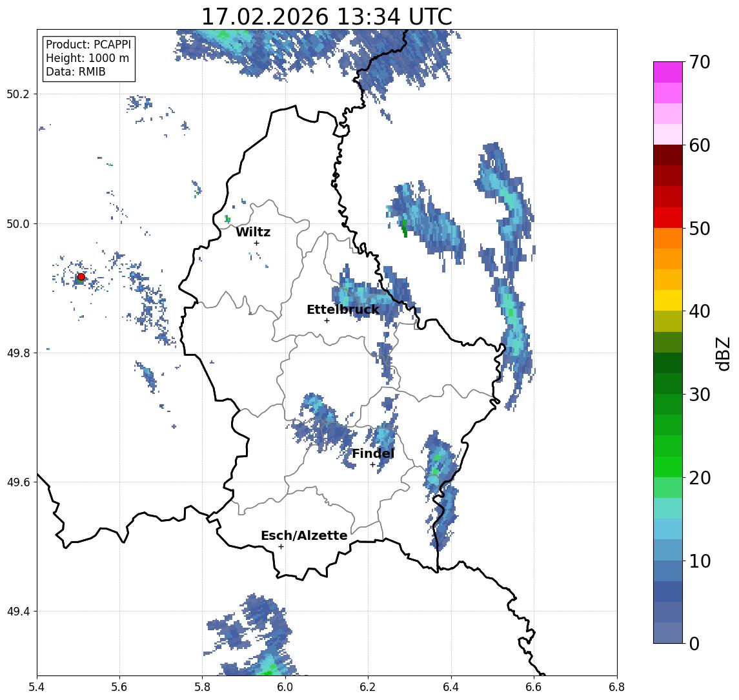Click the title 17.02.2026 13:34 UTC
The height and width of the screenshot is (700, 739).
pyautogui.click(x=327, y=17)
